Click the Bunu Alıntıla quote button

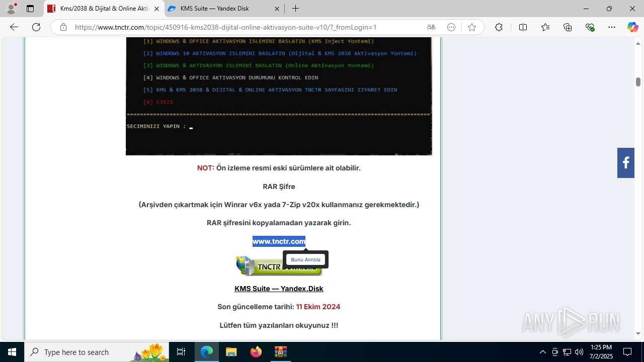coord(305,259)
